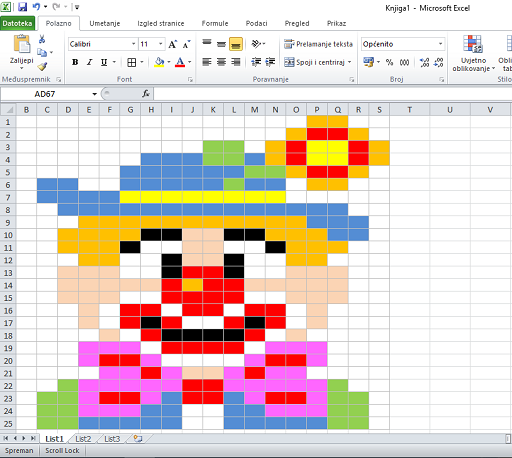Open the Calibri font name dropdown
This screenshot has height=458, width=512.
pyautogui.click(x=133, y=44)
